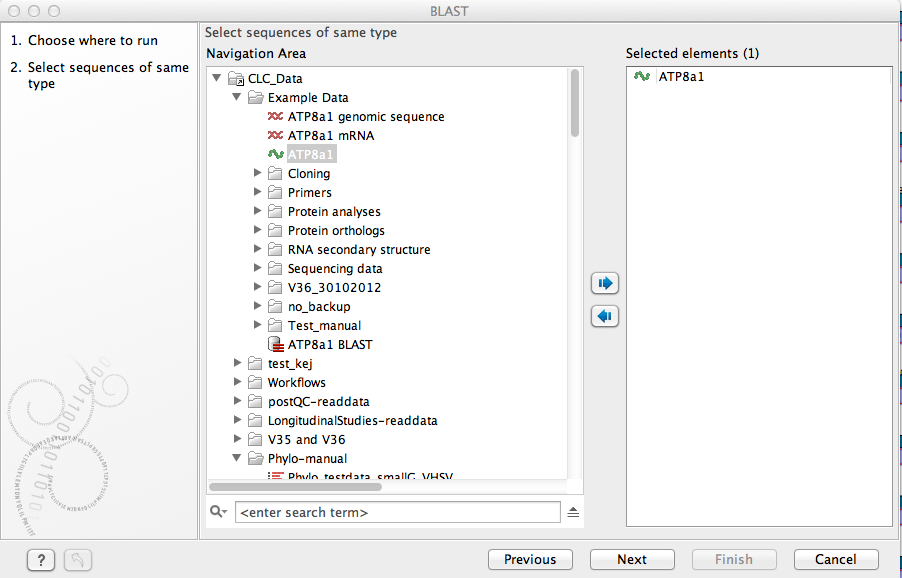Collapse the Example Data folder
Image resolution: width=902 pixels, height=578 pixels.
pyautogui.click(x=237, y=98)
